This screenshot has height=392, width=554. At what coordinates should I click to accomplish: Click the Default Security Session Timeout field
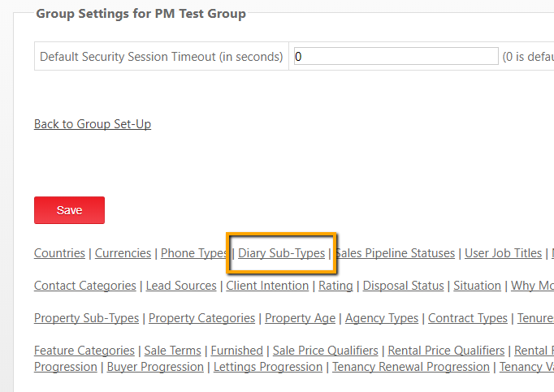click(x=396, y=57)
